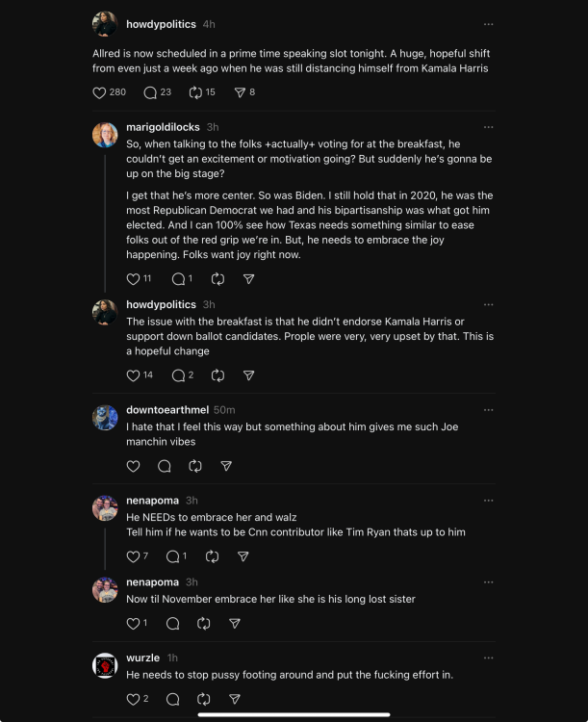Open more options on howdypolitics' main post
The image size is (588, 722).
pyautogui.click(x=488, y=24)
